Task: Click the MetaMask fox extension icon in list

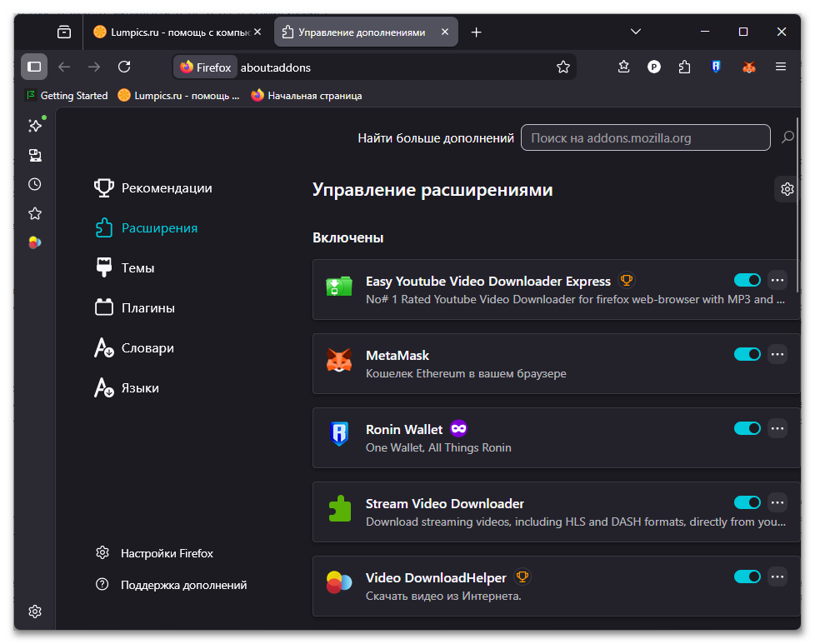Action: [339, 361]
